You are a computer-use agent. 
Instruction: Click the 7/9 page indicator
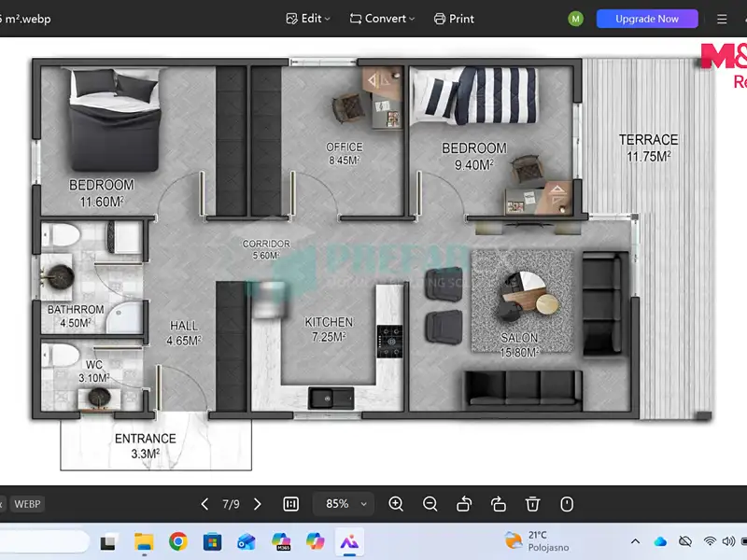pyautogui.click(x=231, y=504)
